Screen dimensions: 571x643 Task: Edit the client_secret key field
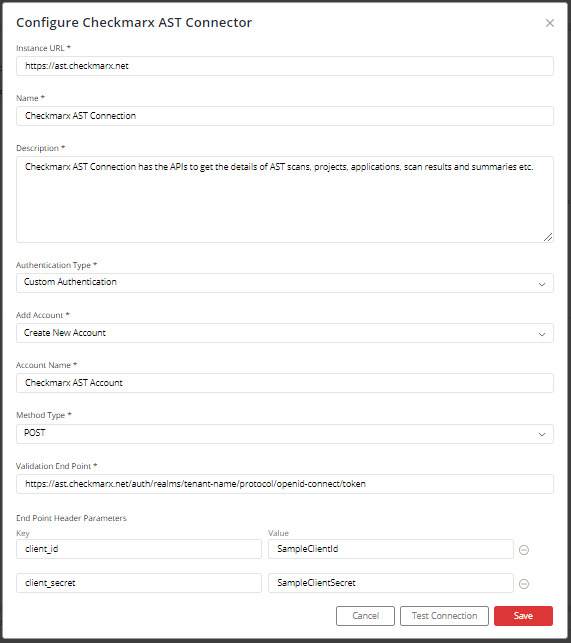139,583
